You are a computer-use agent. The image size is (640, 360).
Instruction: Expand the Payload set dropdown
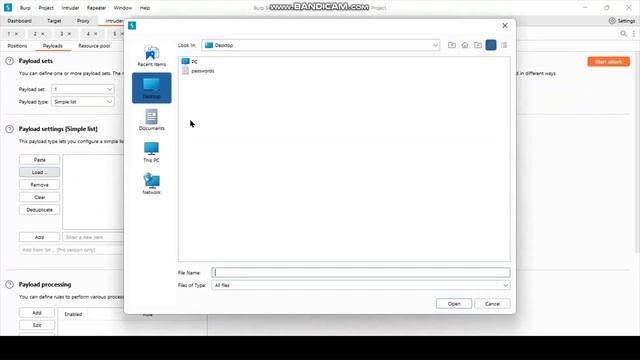82,89
